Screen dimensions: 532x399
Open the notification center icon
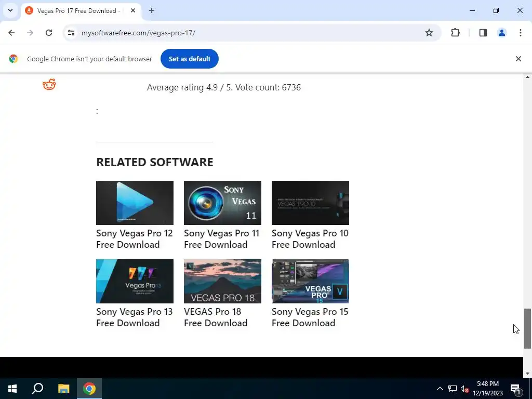tap(515, 389)
